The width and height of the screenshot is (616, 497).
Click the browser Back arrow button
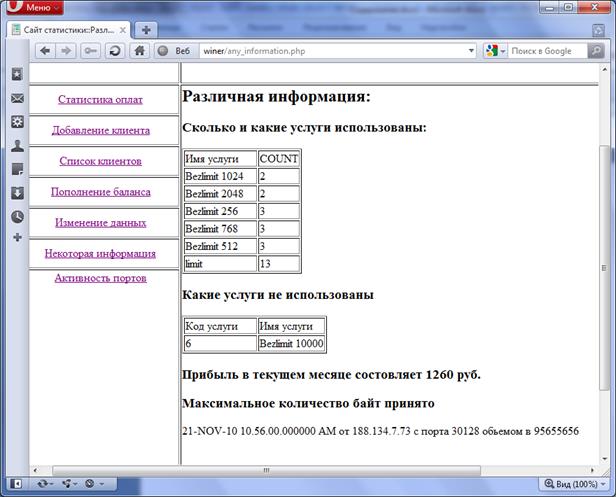pos(45,50)
